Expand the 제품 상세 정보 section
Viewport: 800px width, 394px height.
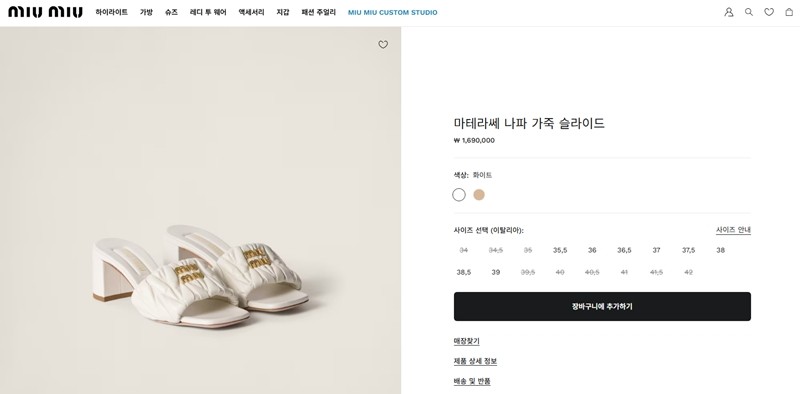click(x=475, y=361)
